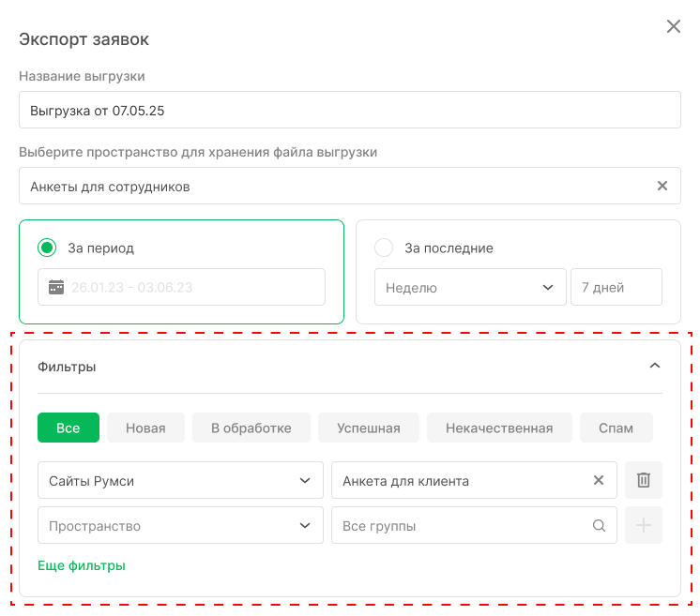Clear the Анкета для клиента field
The height and width of the screenshot is (616, 700).
tap(599, 480)
